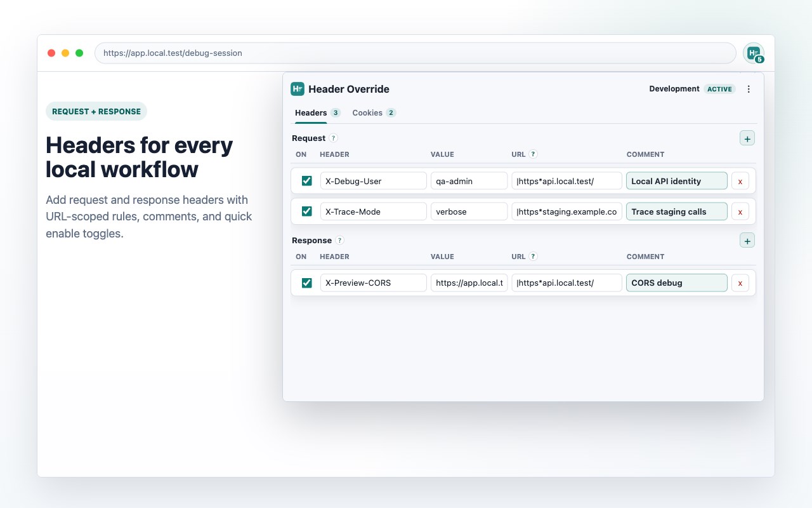This screenshot has height=508, width=812.
Task: Show URL help in the Response column header
Action: 534,257
